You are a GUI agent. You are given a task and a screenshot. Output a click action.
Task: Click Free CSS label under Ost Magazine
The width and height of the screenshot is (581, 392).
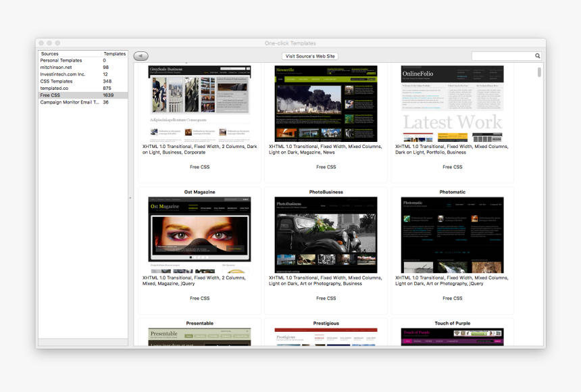[x=199, y=298]
